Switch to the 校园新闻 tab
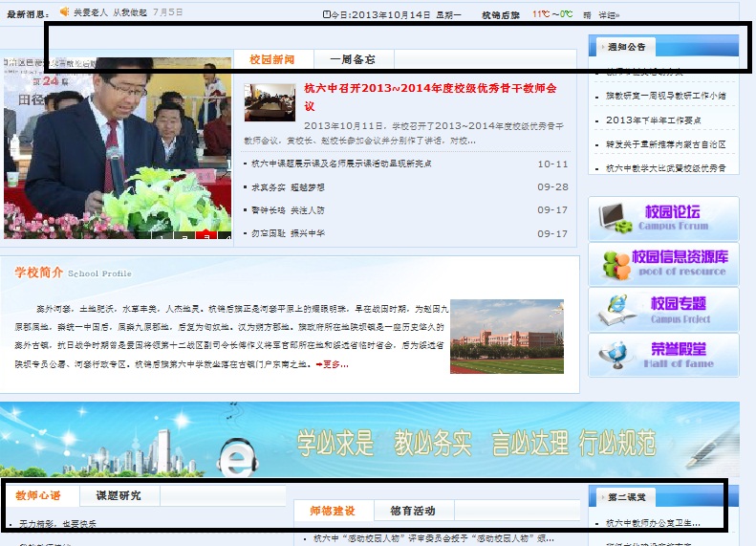 273,59
